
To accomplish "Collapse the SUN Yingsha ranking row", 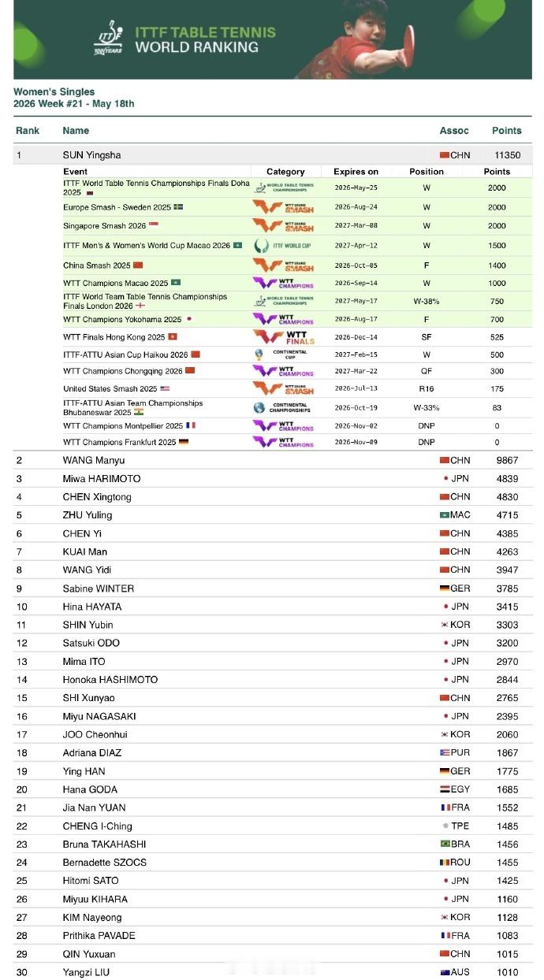I will coord(272,155).
